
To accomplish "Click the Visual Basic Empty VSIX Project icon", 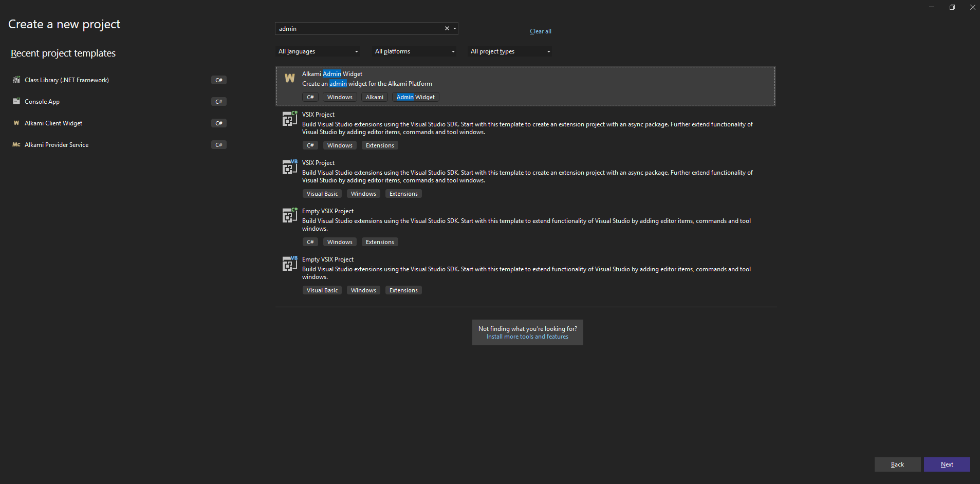I will tap(290, 264).
